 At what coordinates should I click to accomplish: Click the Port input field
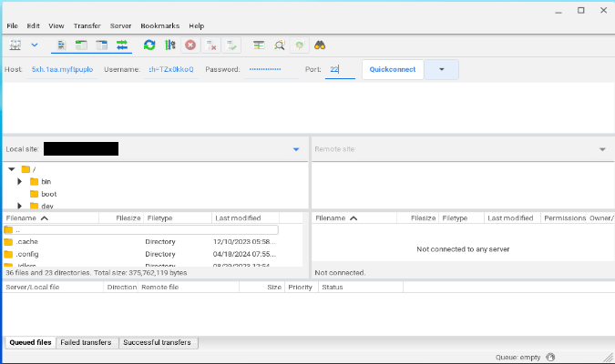(x=340, y=69)
